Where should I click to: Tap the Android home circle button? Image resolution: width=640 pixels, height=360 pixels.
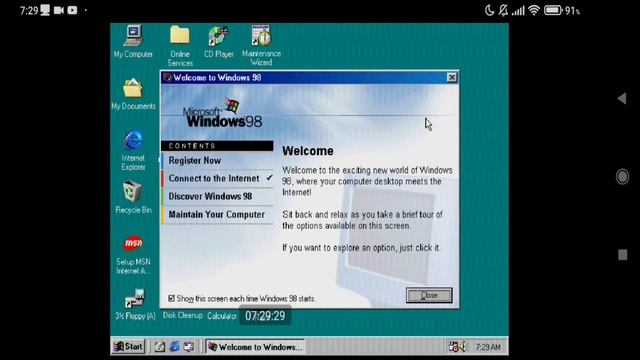coord(622,176)
